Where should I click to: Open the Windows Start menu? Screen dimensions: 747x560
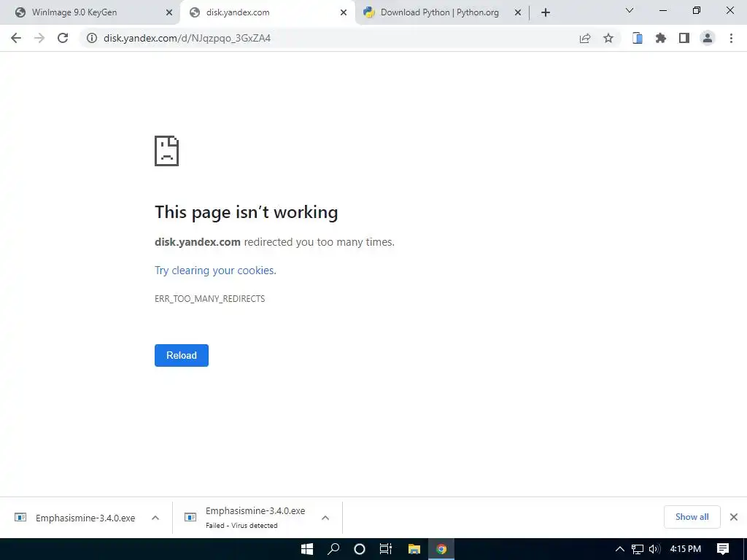click(307, 549)
